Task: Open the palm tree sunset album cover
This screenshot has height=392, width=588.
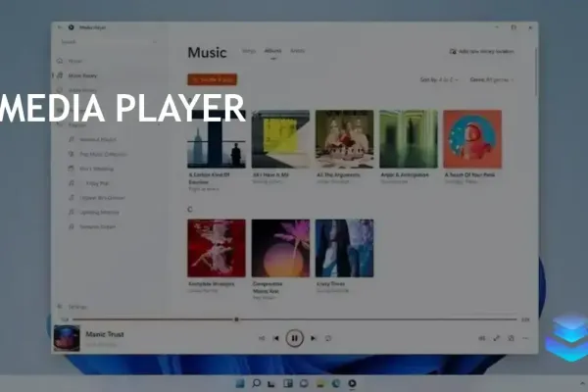Action: point(280,248)
